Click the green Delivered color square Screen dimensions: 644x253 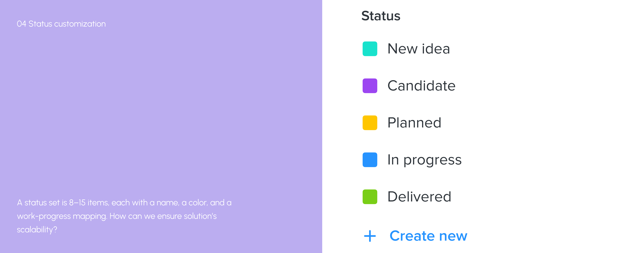coord(370,197)
